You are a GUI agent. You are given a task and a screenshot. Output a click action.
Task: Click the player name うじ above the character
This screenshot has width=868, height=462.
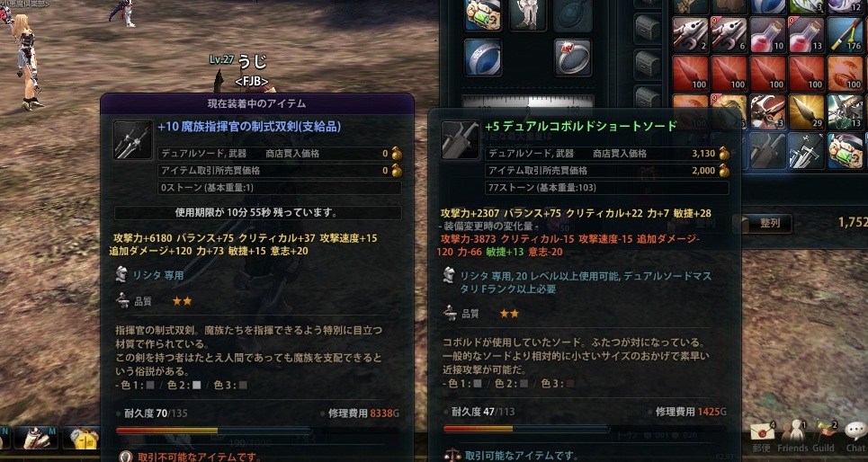click(x=252, y=61)
